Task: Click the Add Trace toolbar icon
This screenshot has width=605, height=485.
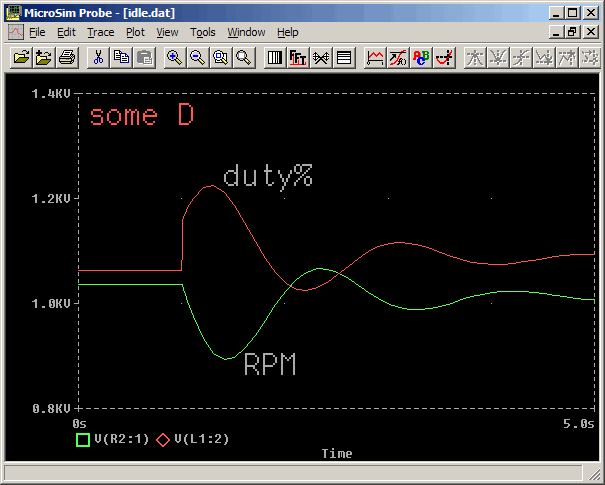Action: click(x=375, y=57)
